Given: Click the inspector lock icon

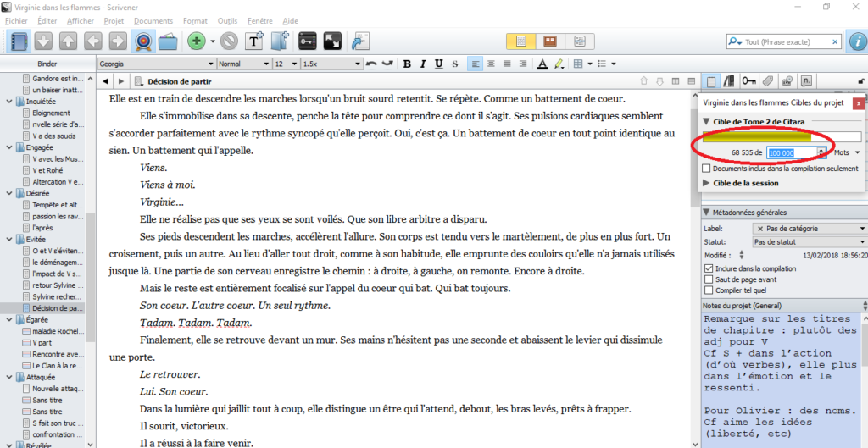Looking at the screenshot, I should click(x=861, y=82).
